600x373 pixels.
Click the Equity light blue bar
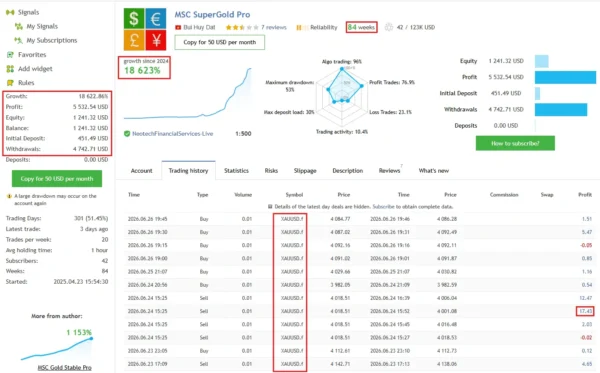[x=541, y=61]
